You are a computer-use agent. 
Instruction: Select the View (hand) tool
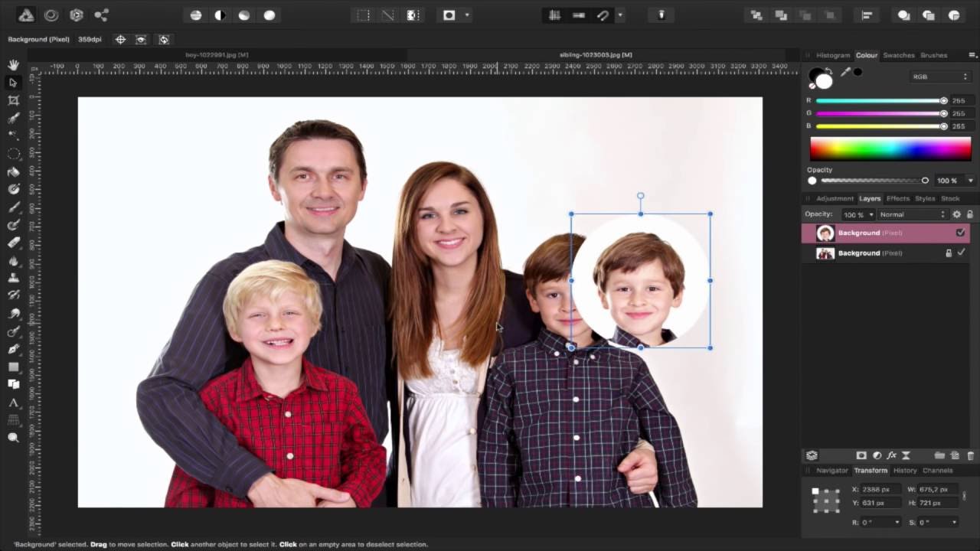pyautogui.click(x=13, y=65)
